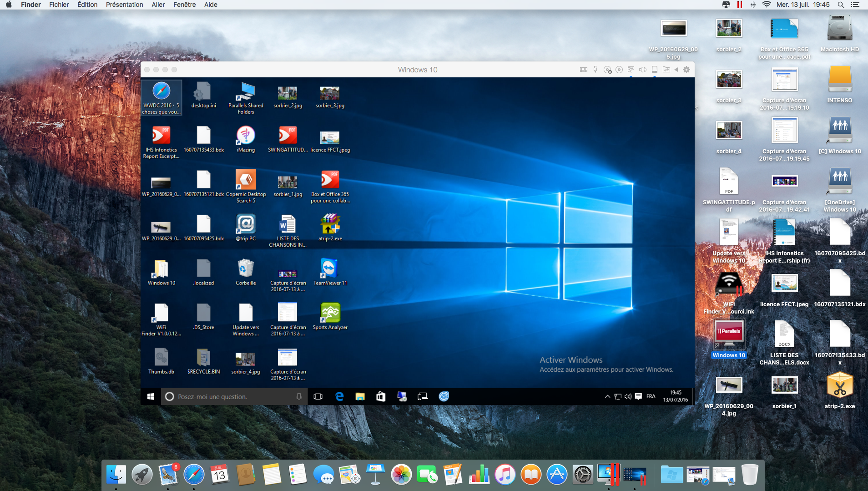This screenshot has height=491, width=868.
Task: Select the Corbeille recycle bin icon
Action: (x=246, y=272)
